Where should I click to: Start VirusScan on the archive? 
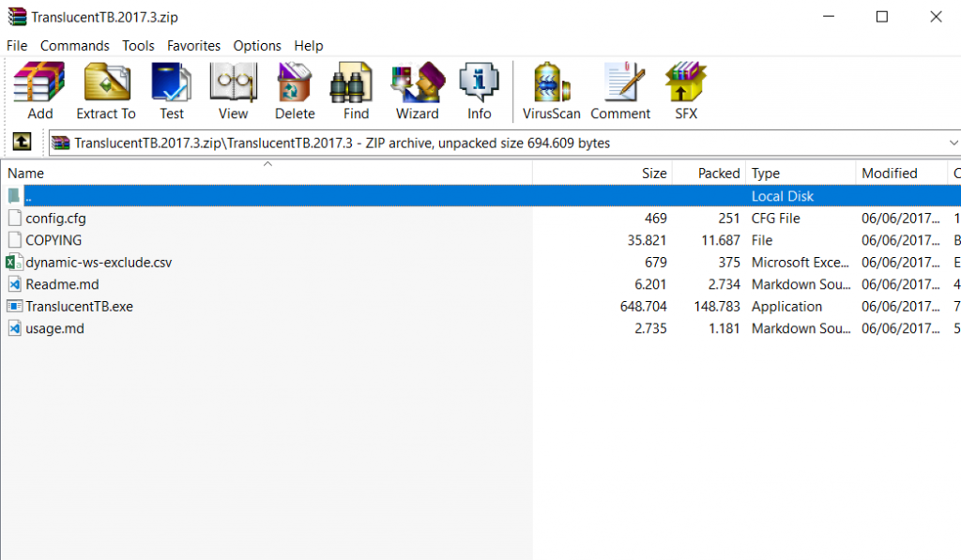click(552, 82)
